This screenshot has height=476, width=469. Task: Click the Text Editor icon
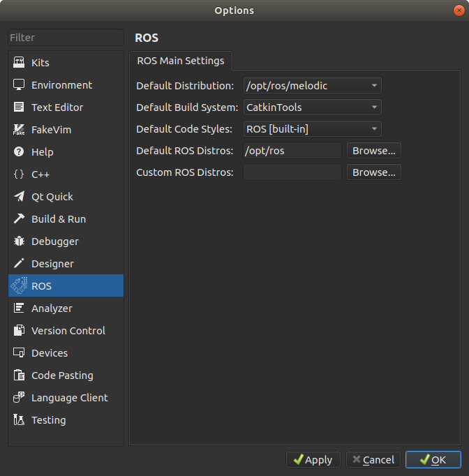pos(19,107)
